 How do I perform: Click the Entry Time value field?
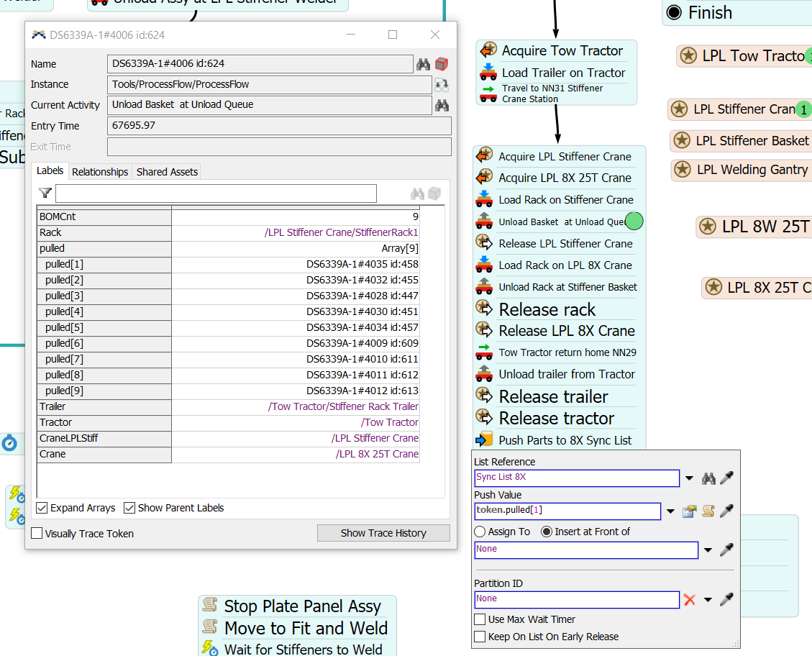click(x=279, y=126)
